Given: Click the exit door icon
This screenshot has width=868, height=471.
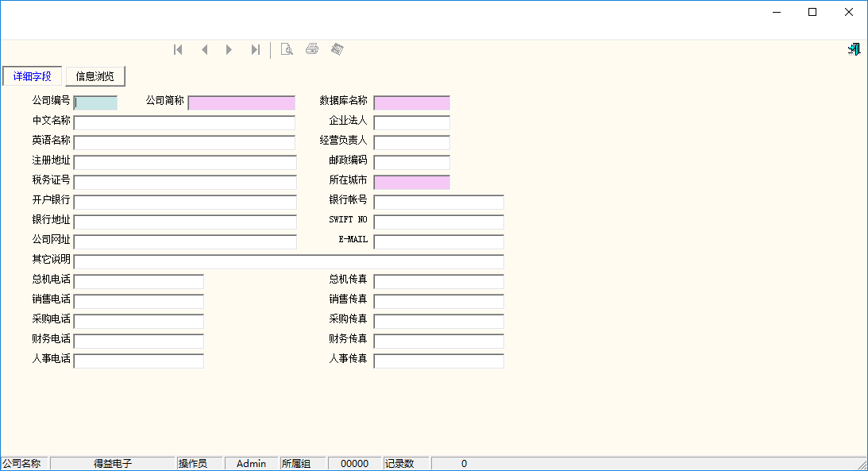Looking at the screenshot, I should click(x=854, y=49).
